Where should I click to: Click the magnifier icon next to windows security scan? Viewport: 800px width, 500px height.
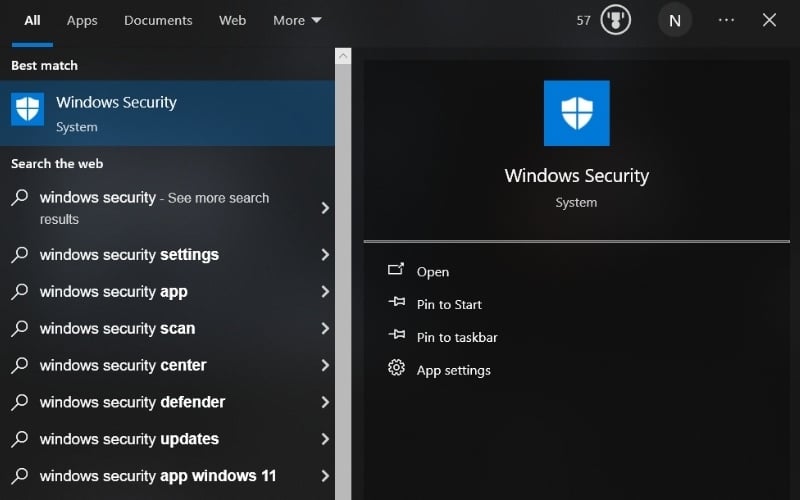coord(19,328)
